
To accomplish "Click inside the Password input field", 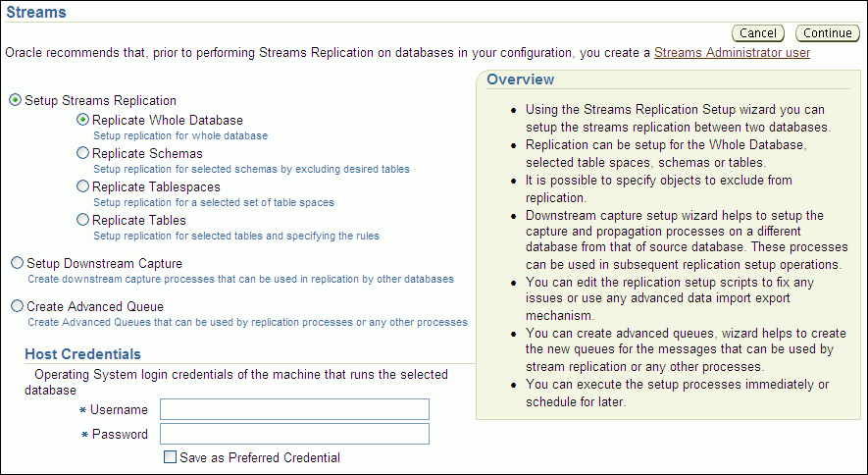I will point(294,434).
